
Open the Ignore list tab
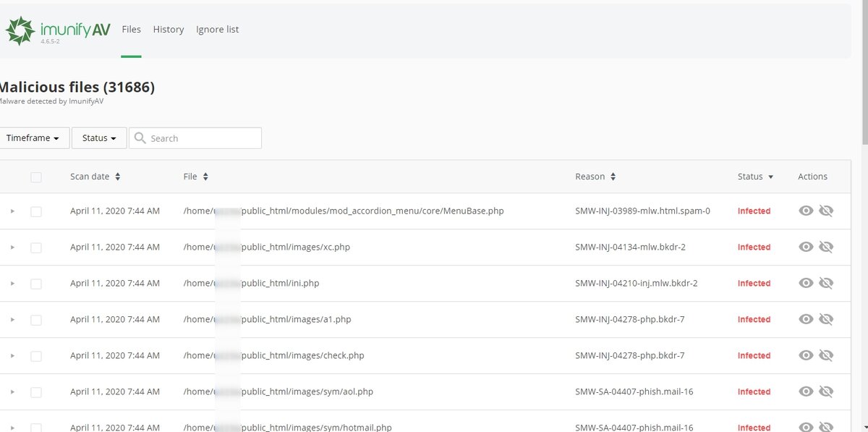coord(217,29)
